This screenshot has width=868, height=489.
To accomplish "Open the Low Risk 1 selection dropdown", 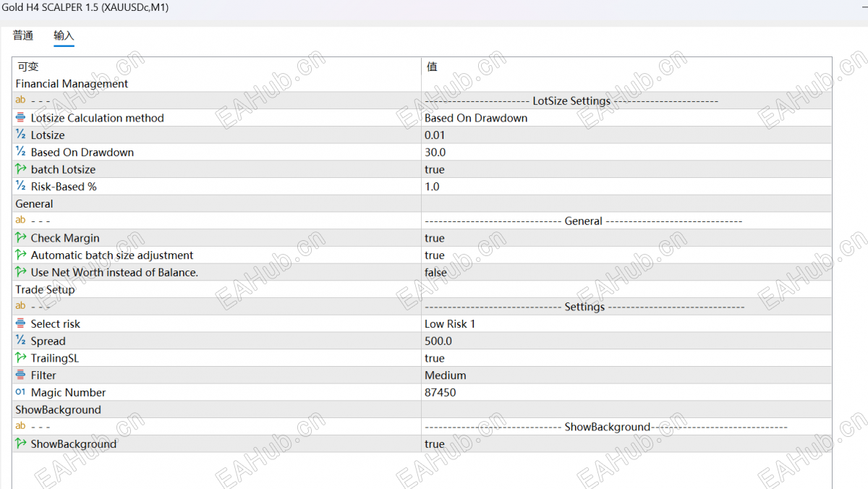I will [626, 323].
